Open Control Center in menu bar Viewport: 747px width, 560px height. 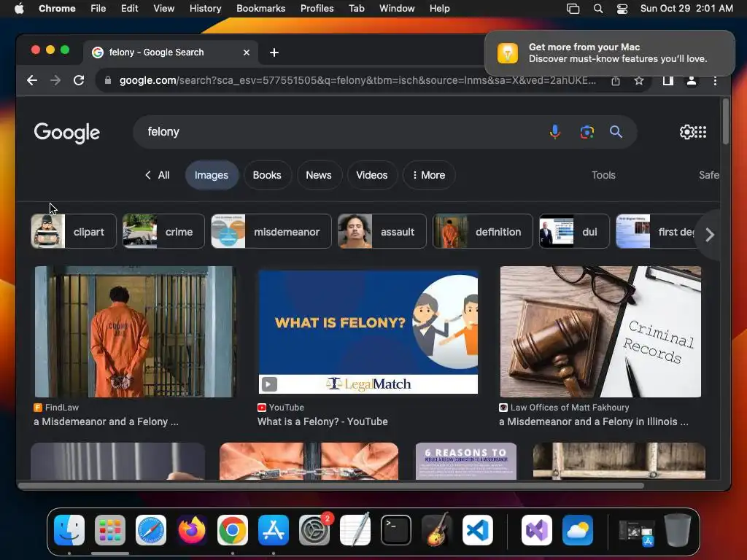pos(622,9)
